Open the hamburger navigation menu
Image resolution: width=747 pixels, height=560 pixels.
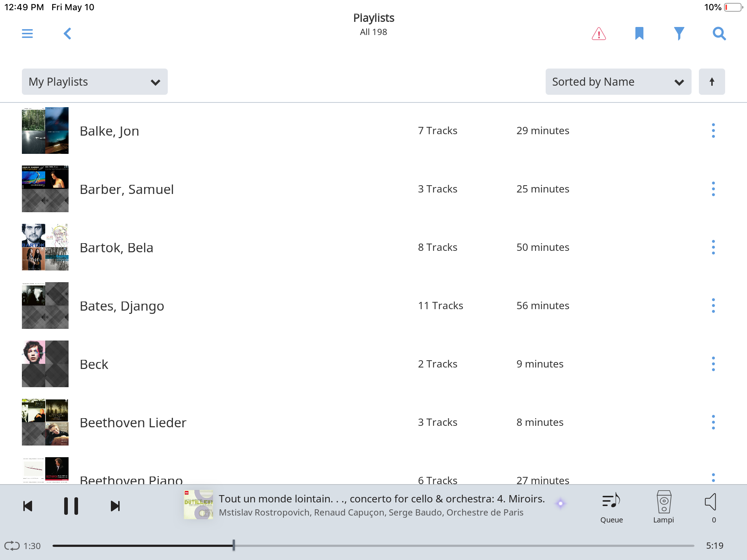tap(27, 34)
